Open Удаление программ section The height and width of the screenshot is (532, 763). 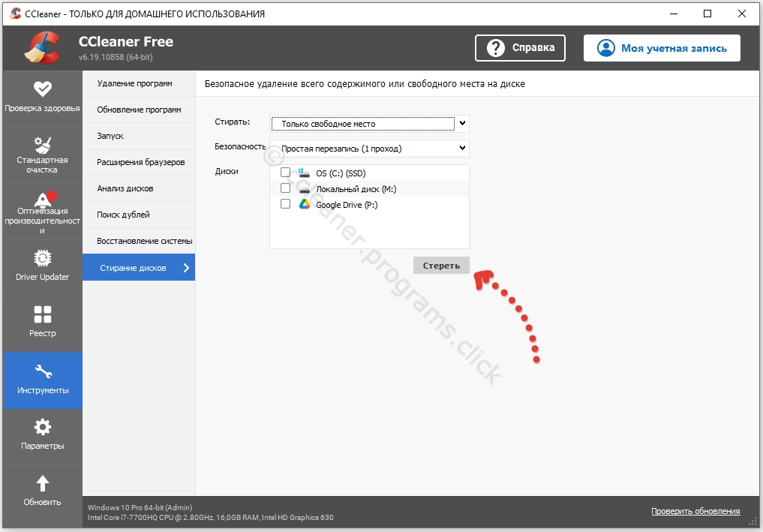(139, 83)
